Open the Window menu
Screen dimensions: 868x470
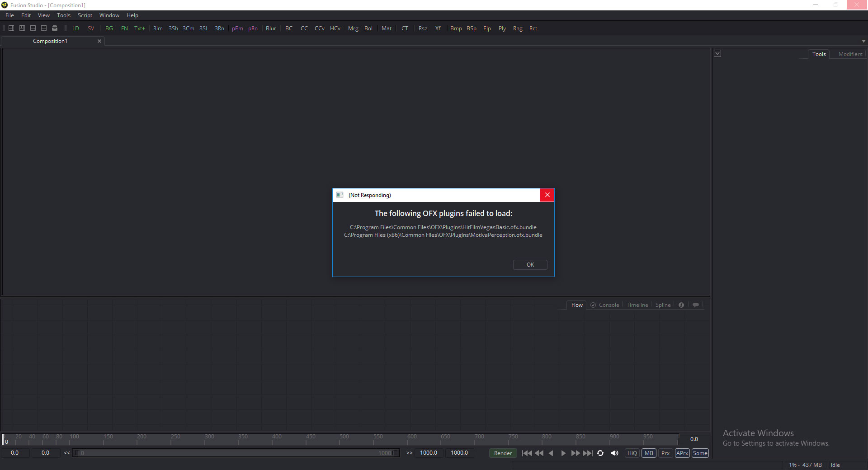(x=109, y=15)
